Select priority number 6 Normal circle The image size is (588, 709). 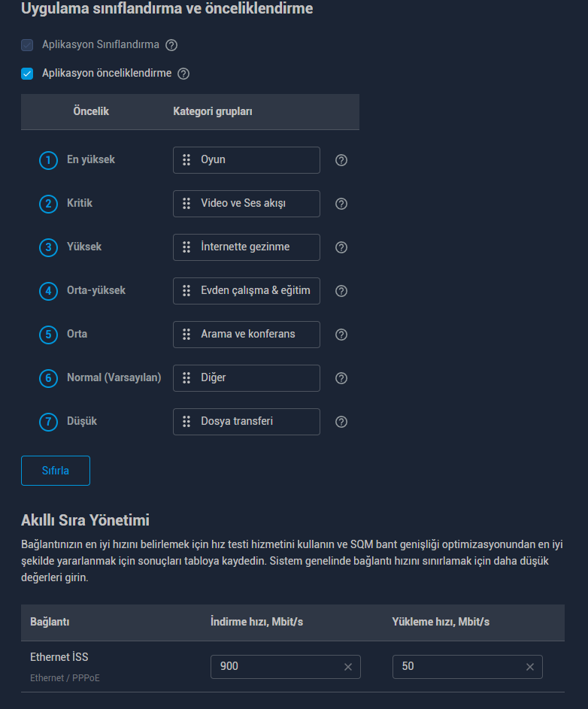tap(48, 378)
